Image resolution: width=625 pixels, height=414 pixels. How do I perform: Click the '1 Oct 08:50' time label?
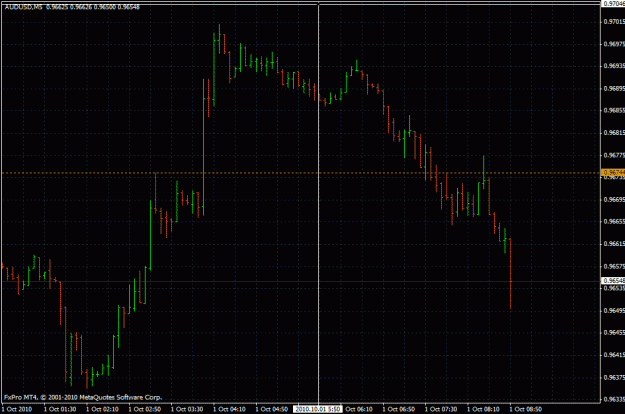pyautogui.click(x=526, y=409)
